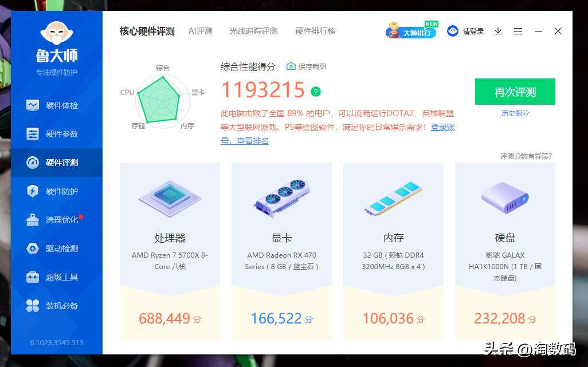
Task: Open the hamburger main menu
Action: 519,31
